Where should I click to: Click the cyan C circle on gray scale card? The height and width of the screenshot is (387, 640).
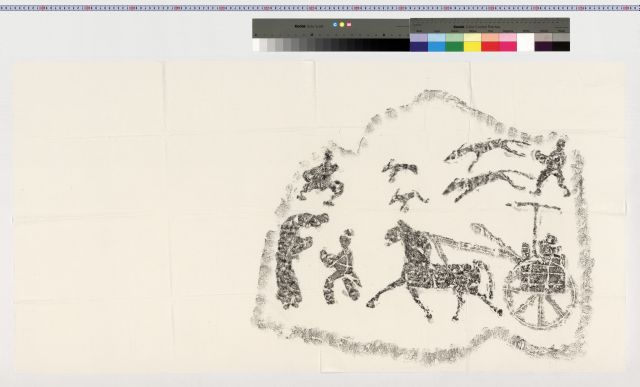[x=335, y=24]
